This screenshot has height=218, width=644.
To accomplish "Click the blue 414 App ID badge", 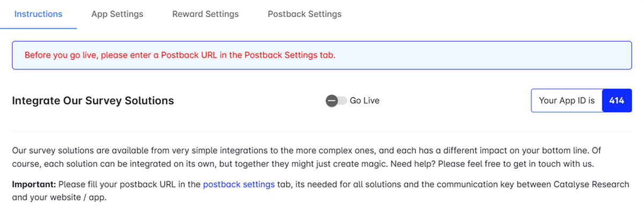I will pos(617,101).
